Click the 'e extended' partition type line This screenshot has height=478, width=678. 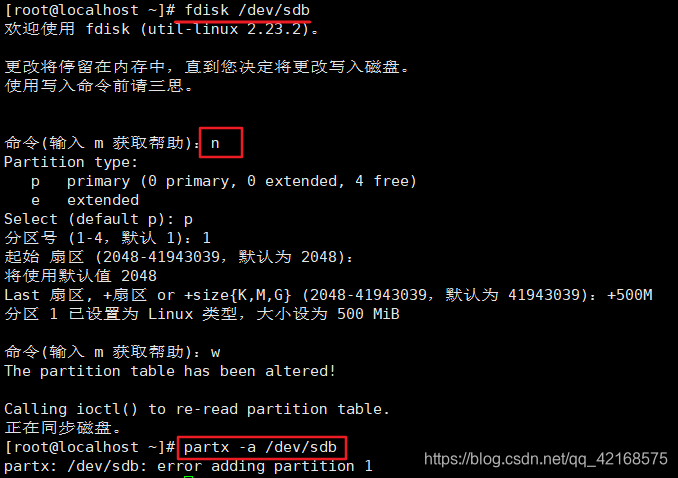pyautogui.click(x=85, y=200)
